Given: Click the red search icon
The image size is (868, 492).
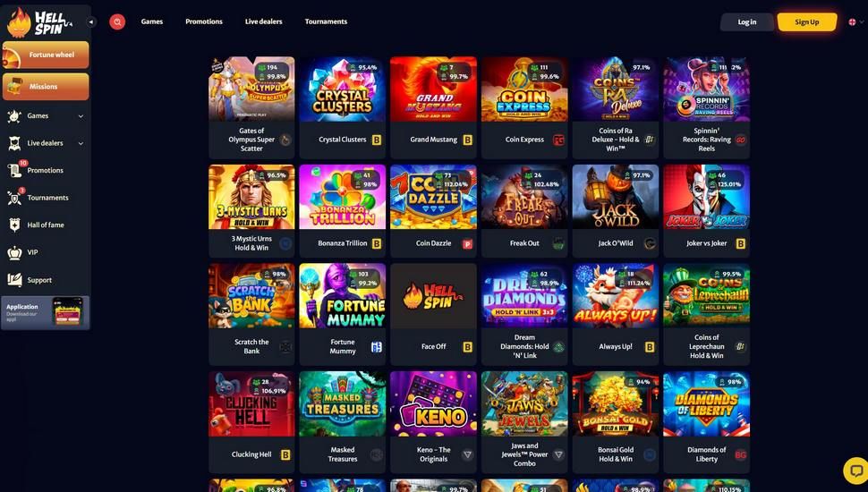Looking at the screenshot, I should click(x=117, y=21).
